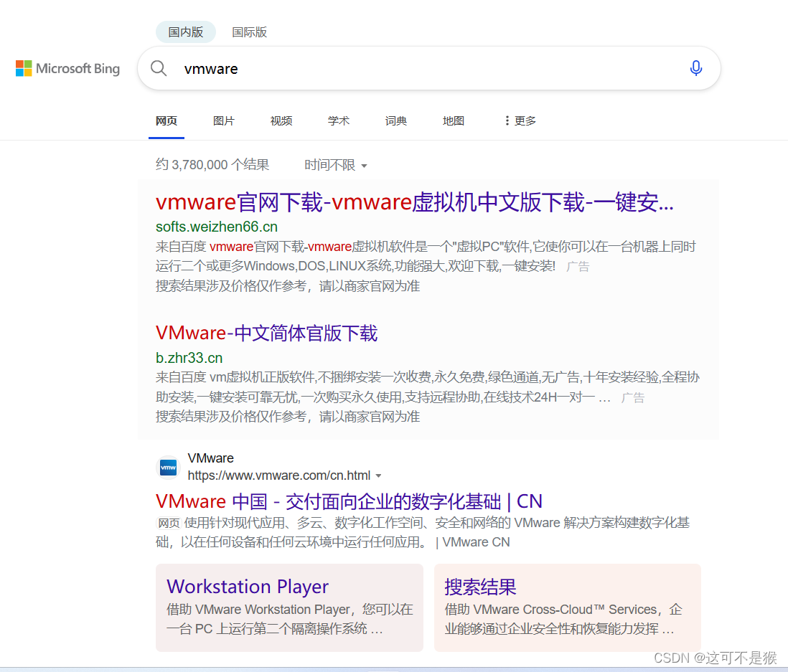Image resolution: width=788 pixels, height=672 pixels.
Task: Expand the 时间不限 time filter
Action: click(x=336, y=165)
